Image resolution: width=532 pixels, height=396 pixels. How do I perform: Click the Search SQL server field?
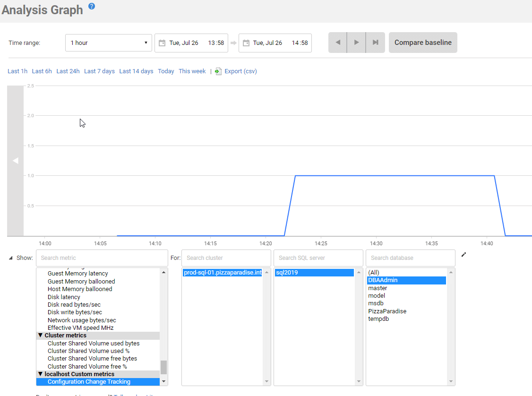(x=318, y=258)
